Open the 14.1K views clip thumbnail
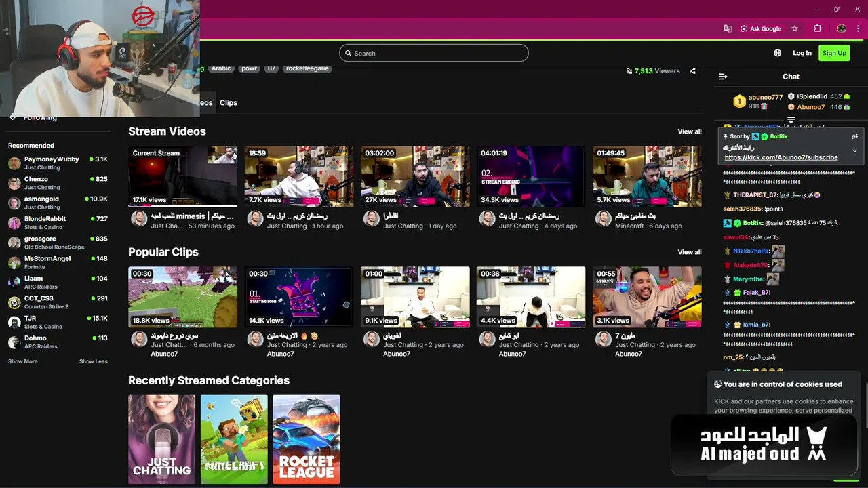The height and width of the screenshot is (488, 868). pos(299,297)
